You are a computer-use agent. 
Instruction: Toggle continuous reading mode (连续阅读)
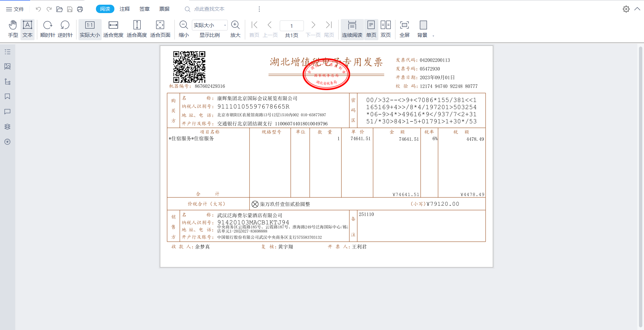coord(352,29)
